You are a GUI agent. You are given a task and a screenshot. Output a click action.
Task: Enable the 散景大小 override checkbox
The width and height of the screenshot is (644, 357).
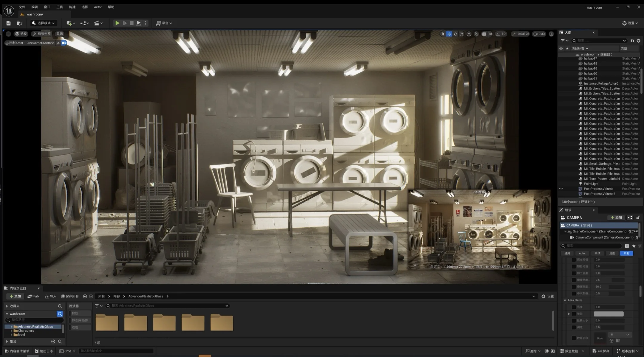574,321
